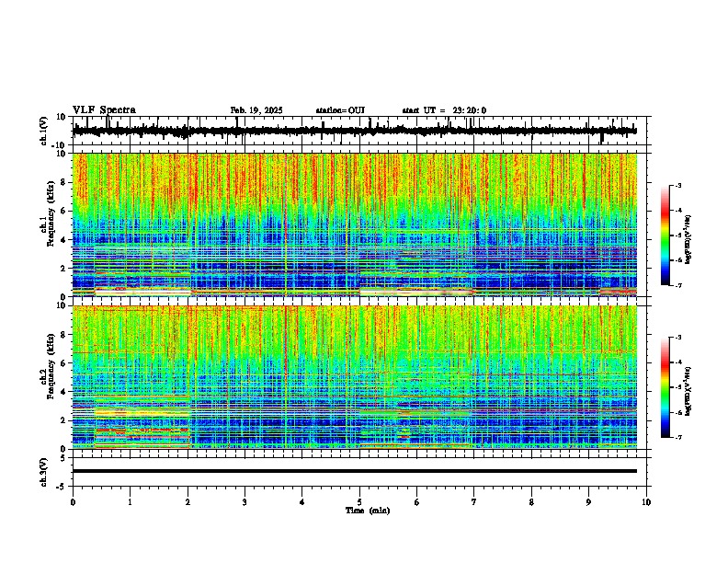Image resolution: width=728 pixels, height=563 pixels.
Task: Click the "2" kHz tick on ch.2 frequency axis
Action: point(63,420)
